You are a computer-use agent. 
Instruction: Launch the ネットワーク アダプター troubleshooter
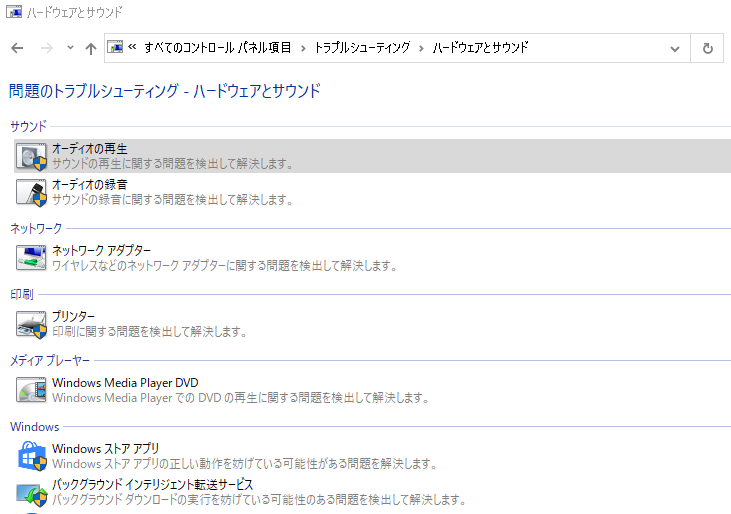pos(102,250)
